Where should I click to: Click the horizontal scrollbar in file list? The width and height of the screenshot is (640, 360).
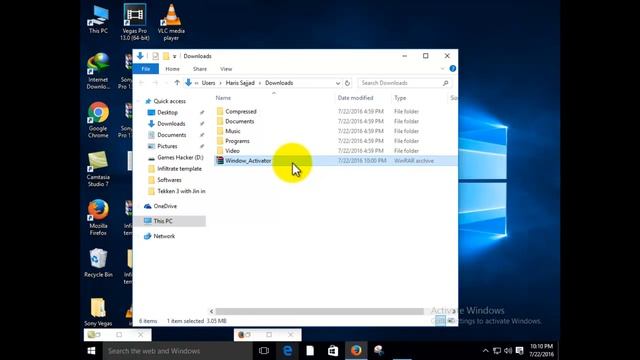click(320, 311)
